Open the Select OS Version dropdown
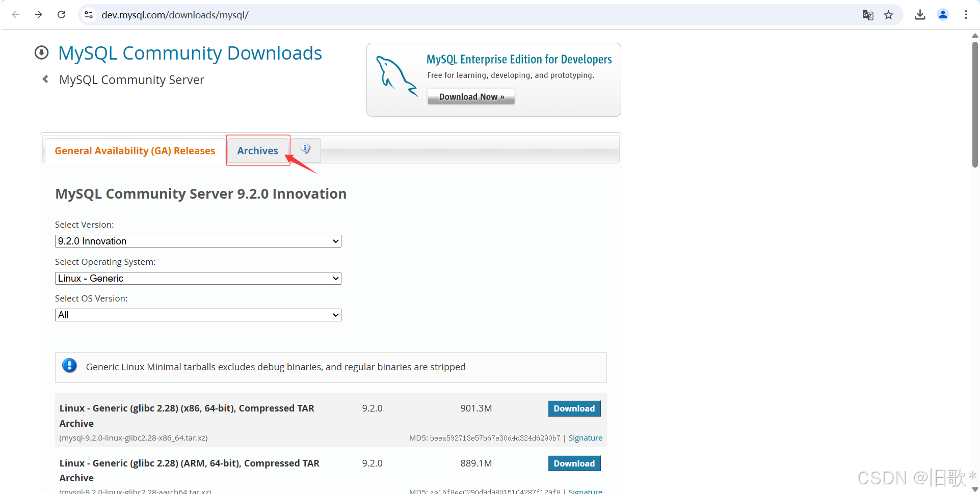Image resolution: width=980 pixels, height=494 pixels. tap(198, 315)
